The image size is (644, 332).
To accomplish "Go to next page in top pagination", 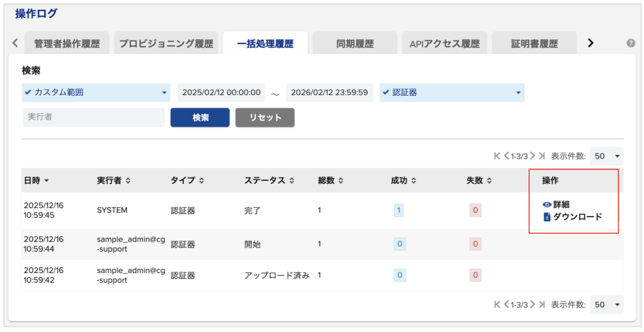I will 533,156.
